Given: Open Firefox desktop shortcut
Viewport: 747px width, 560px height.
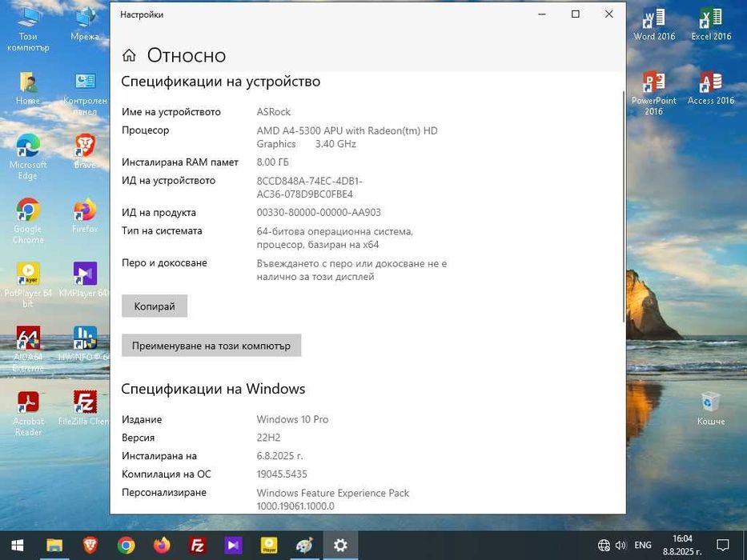Looking at the screenshot, I should (x=85, y=216).
